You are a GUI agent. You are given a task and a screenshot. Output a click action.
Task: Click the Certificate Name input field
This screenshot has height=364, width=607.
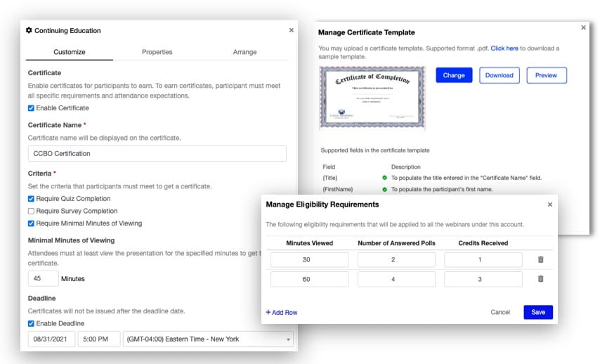click(x=157, y=153)
